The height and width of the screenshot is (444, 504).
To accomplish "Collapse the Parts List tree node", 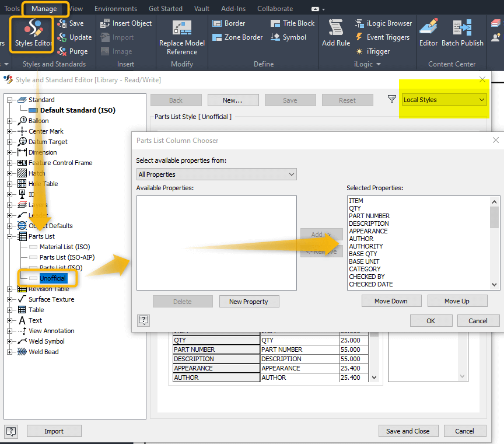I will pyautogui.click(x=10, y=237).
